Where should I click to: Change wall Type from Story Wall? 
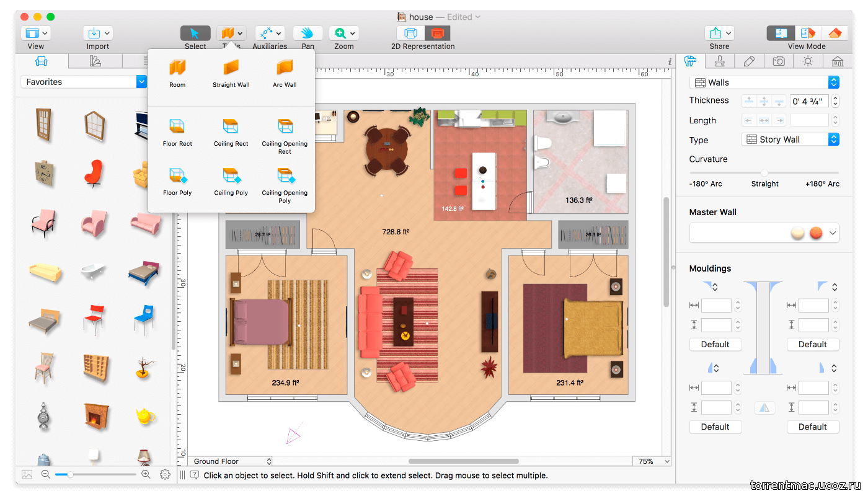(790, 139)
